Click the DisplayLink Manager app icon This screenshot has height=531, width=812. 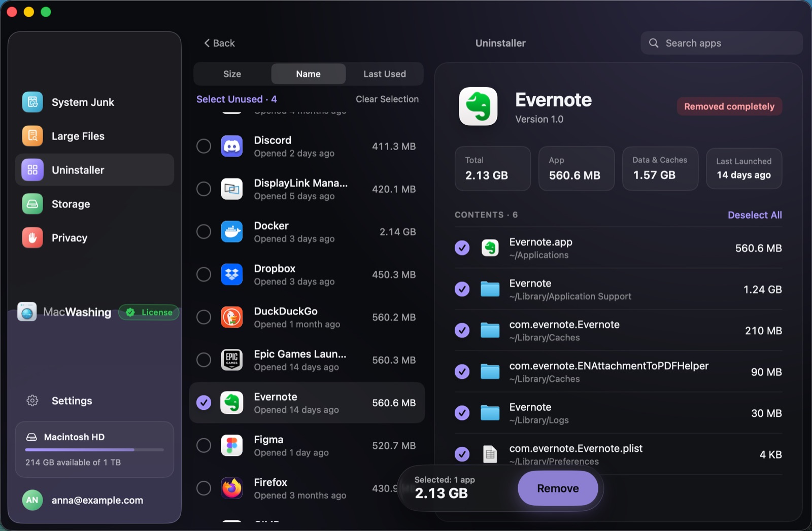(x=232, y=189)
